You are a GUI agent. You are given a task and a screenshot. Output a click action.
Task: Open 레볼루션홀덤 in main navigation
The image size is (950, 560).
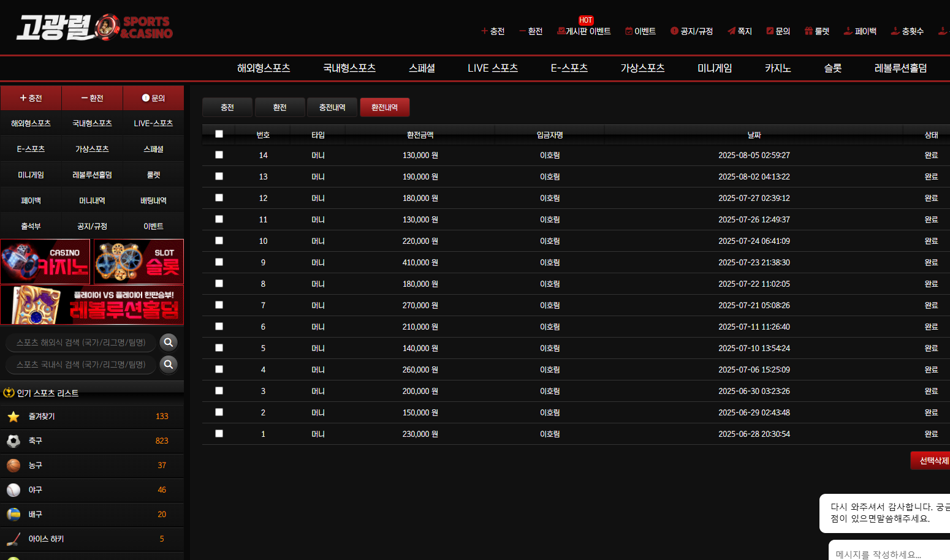click(x=900, y=68)
